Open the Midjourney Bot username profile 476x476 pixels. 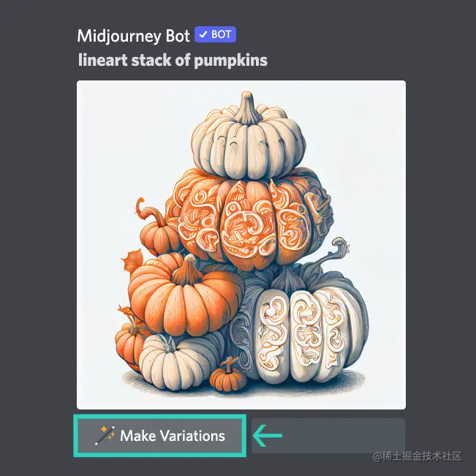[133, 36]
